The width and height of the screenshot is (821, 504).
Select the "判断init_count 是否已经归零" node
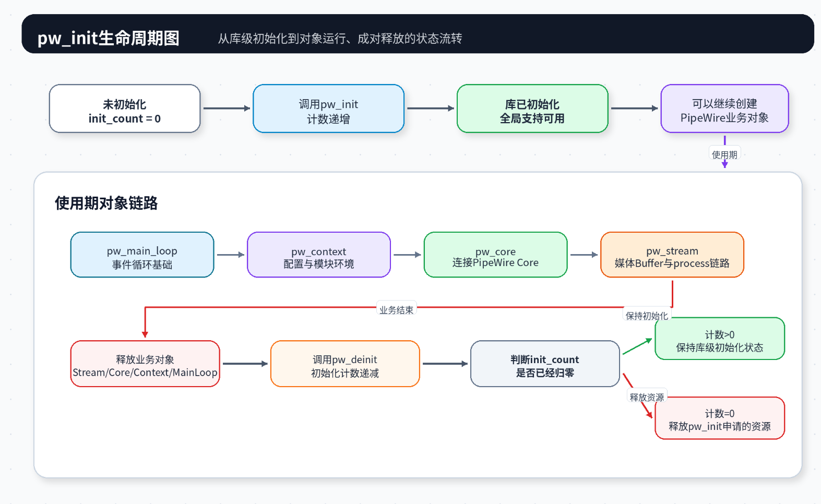pyautogui.click(x=545, y=364)
